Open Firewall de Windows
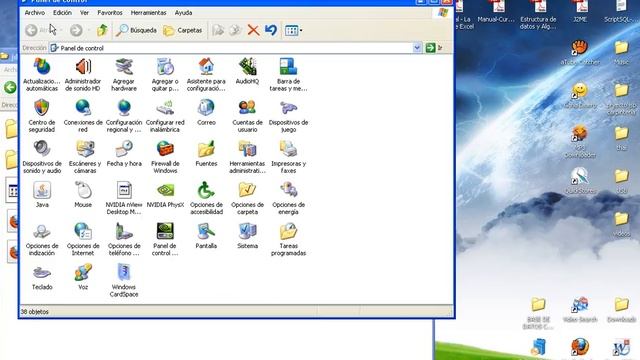 [x=165, y=157]
